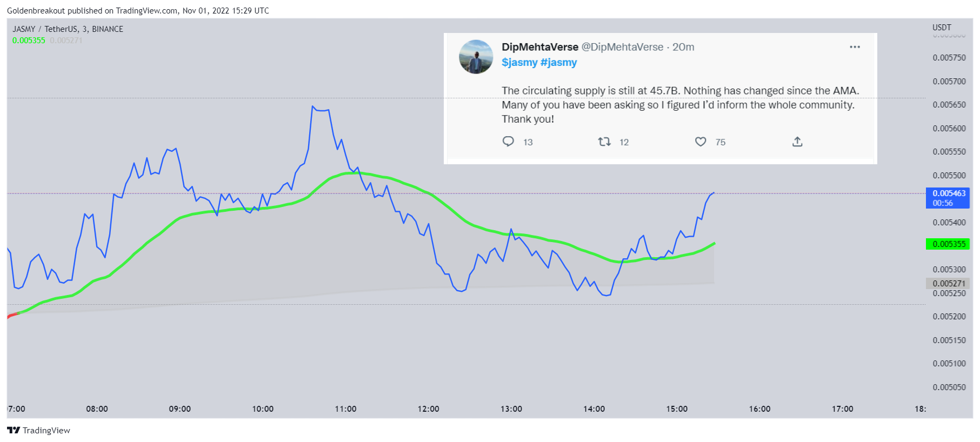980x442 pixels.
Task: Click the heart like icon
Action: (x=701, y=142)
